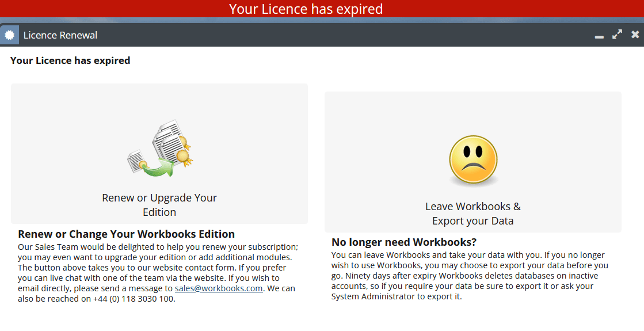Click the bold 'Your Licence has expired' heading
The height and width of the screenshot is (331, 644).
coord(70,60)
